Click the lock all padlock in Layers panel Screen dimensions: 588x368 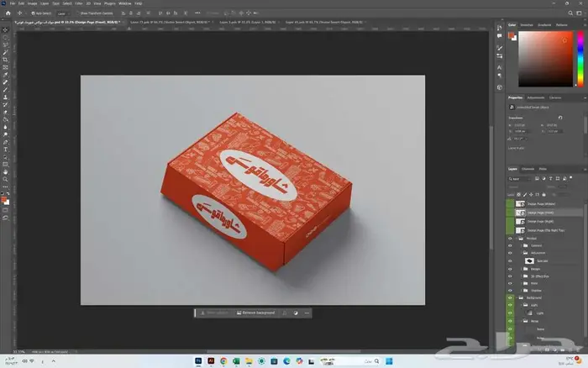[x=543, y=195]
